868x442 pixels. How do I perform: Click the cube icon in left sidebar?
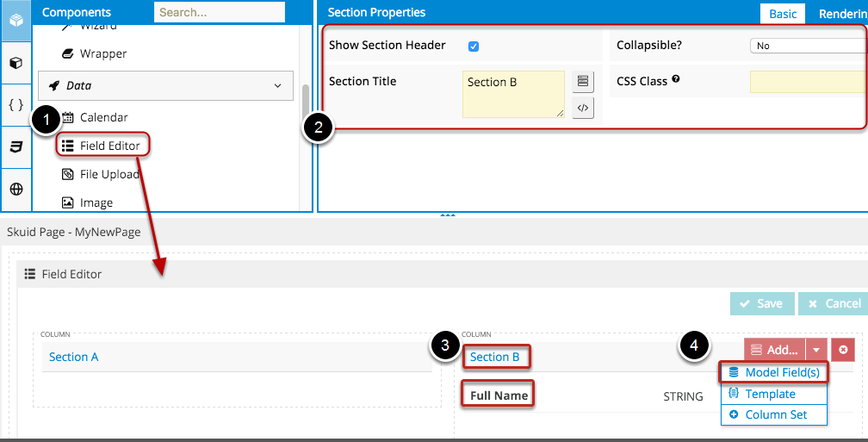pyautogui.click(x=15, y=63)
